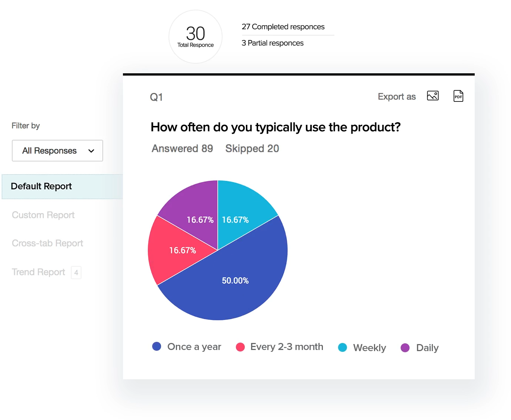
Task: Click the Skipped 20 count
Action: [x=252, y=149]
